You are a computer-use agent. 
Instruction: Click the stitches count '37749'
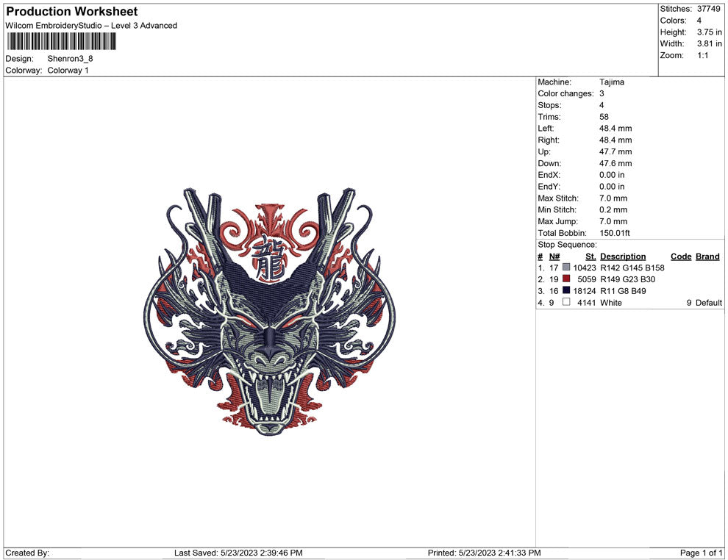click(708, 9)
